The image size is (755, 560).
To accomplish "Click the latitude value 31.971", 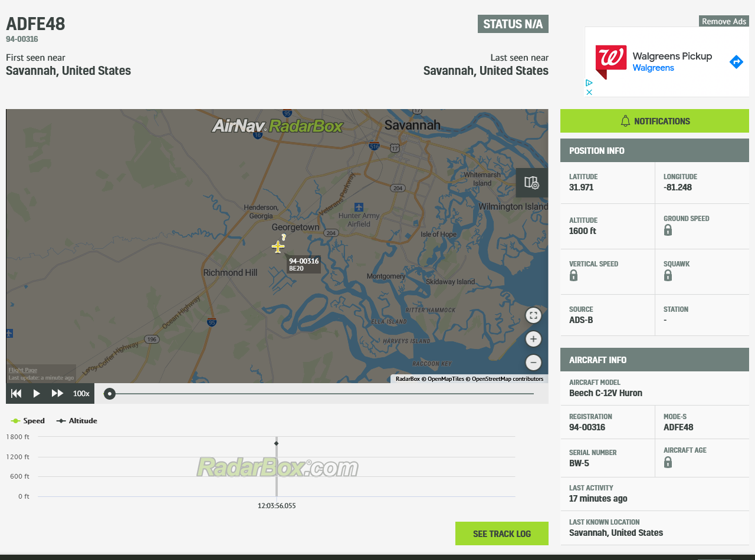I will pos(581,187).
